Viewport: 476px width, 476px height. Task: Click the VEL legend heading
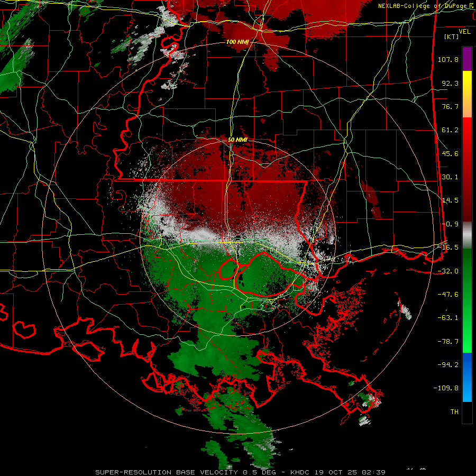pyautogui.click(x=464, y=32)
